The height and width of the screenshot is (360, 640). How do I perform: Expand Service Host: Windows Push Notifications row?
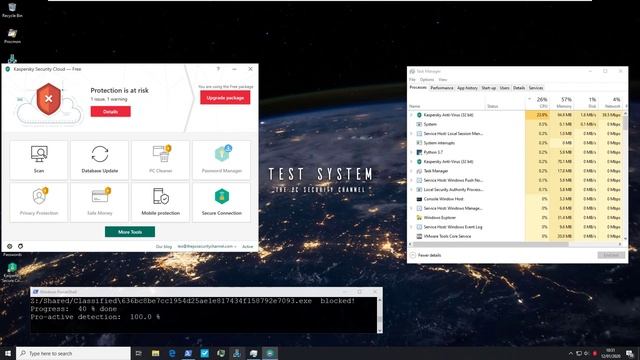click(x=411, y=180)
